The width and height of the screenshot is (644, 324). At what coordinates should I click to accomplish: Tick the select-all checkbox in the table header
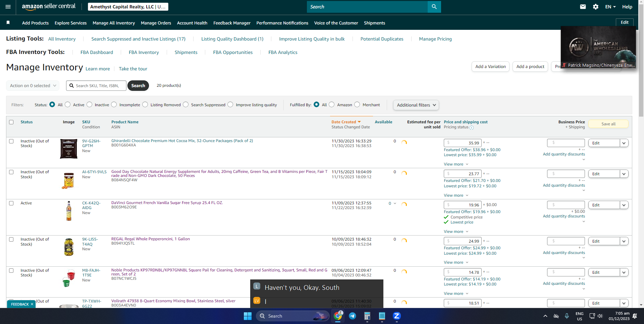pos(11,122)
